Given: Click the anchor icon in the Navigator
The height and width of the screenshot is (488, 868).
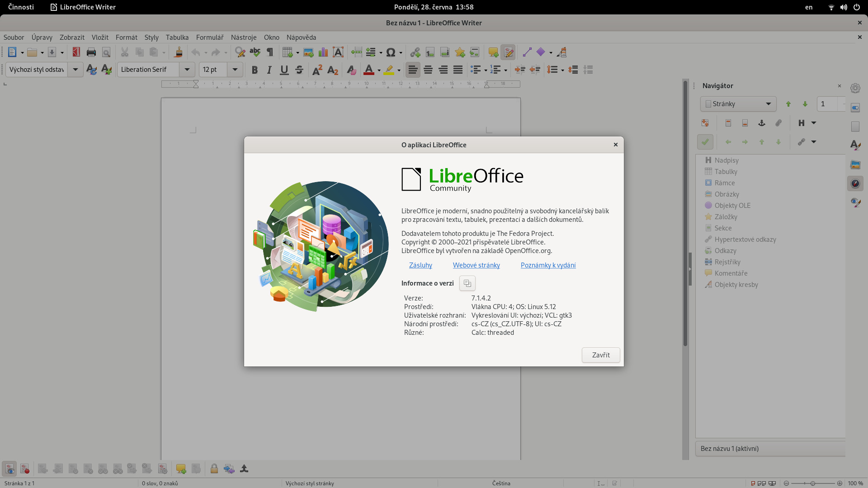Looking at the screenshot, I should [x=762, y=123].
